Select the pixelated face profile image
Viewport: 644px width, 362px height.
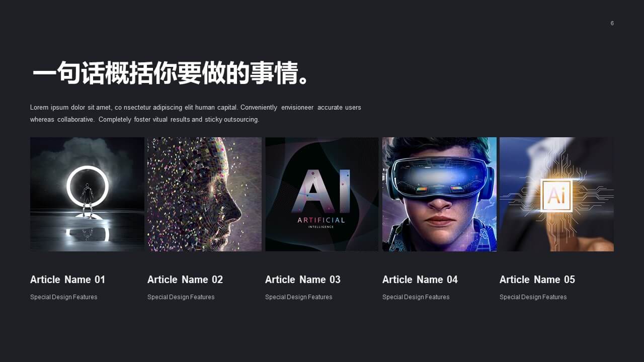204,194
